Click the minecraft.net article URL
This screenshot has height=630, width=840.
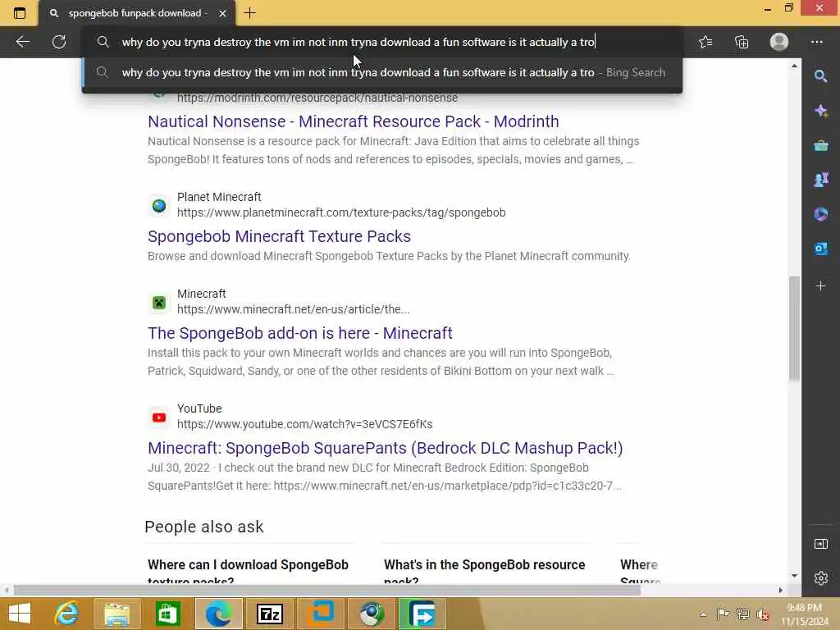[293, 309]
